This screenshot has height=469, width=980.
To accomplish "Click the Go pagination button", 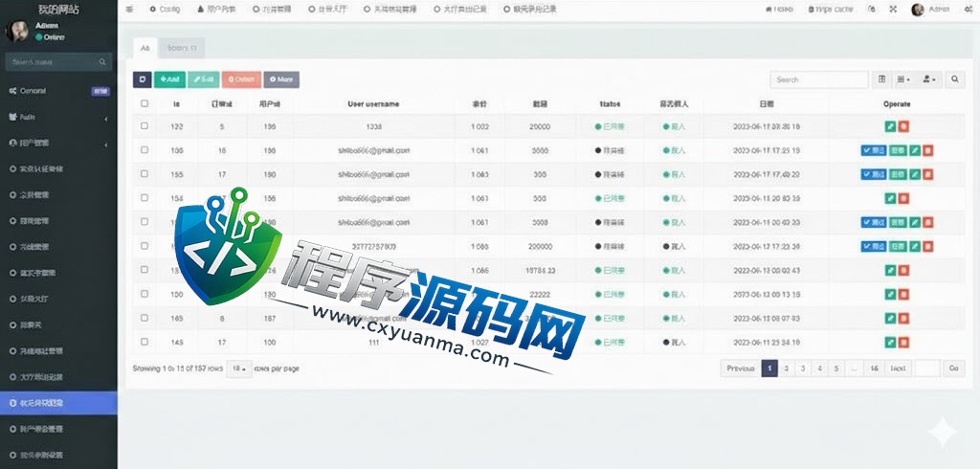I will pyautogui.click(x=953, y=368).
